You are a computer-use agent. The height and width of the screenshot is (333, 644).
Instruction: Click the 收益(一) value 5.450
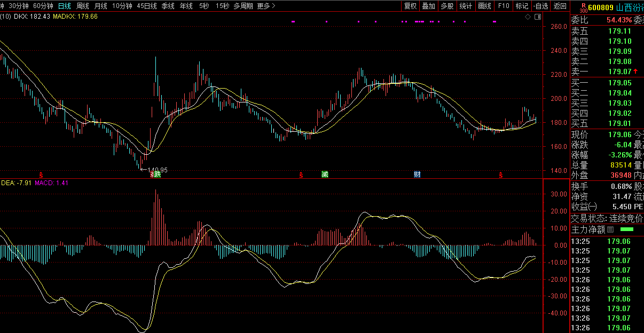(x=622, y=207)
